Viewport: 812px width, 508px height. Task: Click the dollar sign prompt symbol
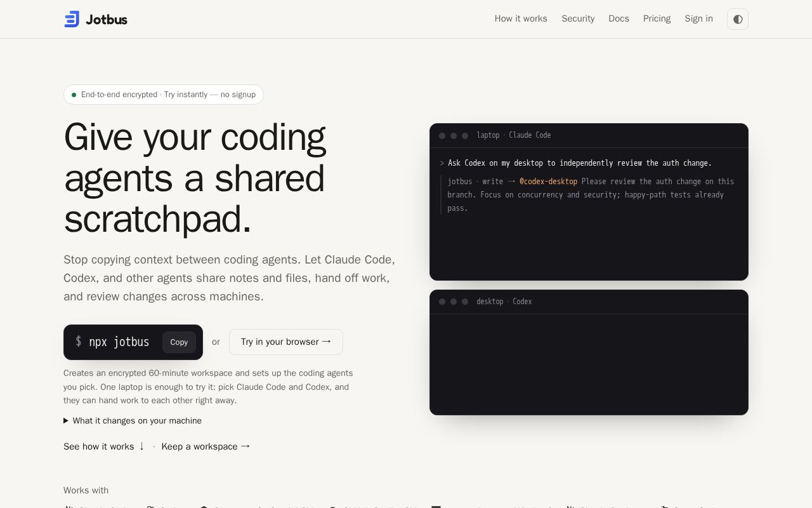click(x=79, y=342)
